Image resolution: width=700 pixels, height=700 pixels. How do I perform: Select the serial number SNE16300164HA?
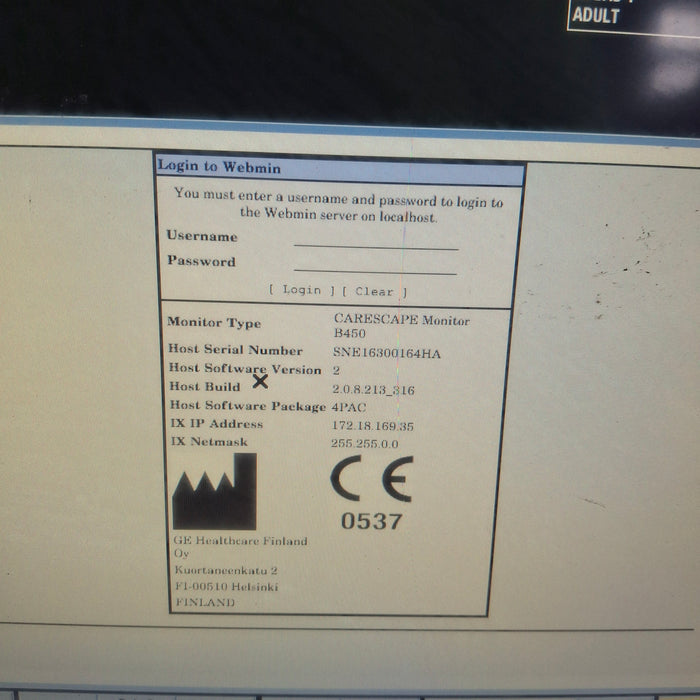tap(387, 353)
